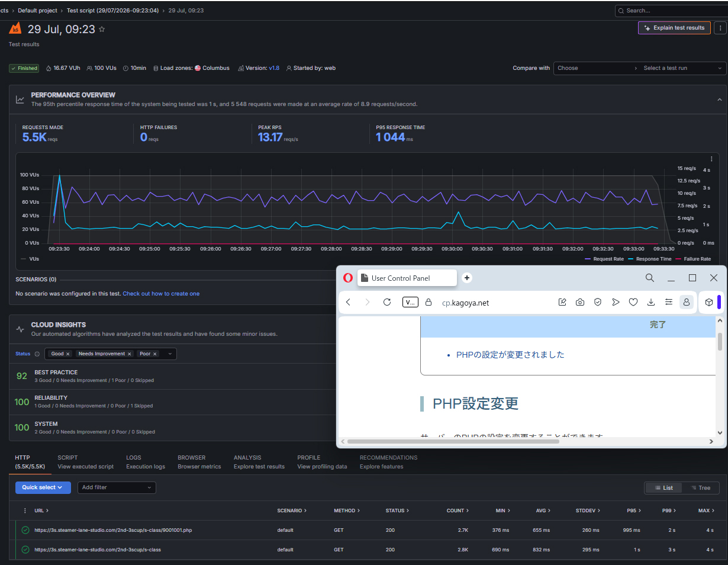Switch to the Recommendations tab
Viewport: 728px width, 565px height.
(x=388, y=462)
